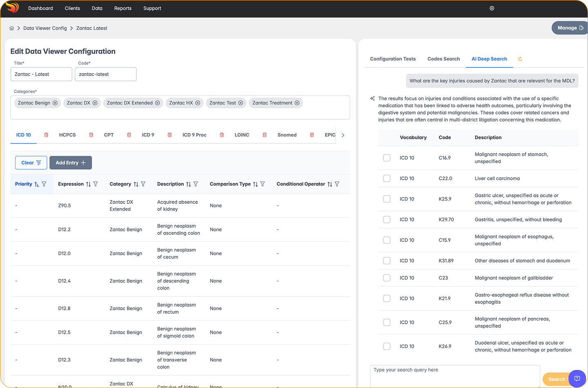Click 'Benign neoplasm of cecum' description
The width and height of the screenshot is (588, 388).
(176, 253)
